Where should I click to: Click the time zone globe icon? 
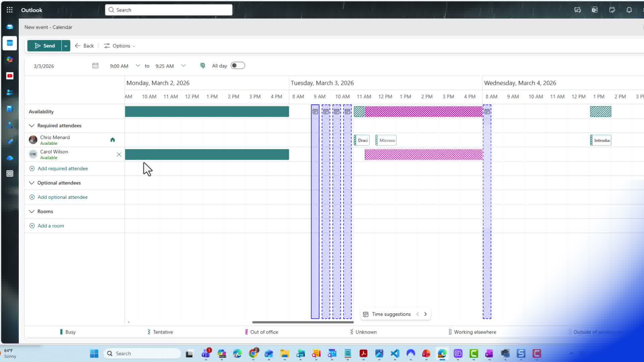(203, 65)
